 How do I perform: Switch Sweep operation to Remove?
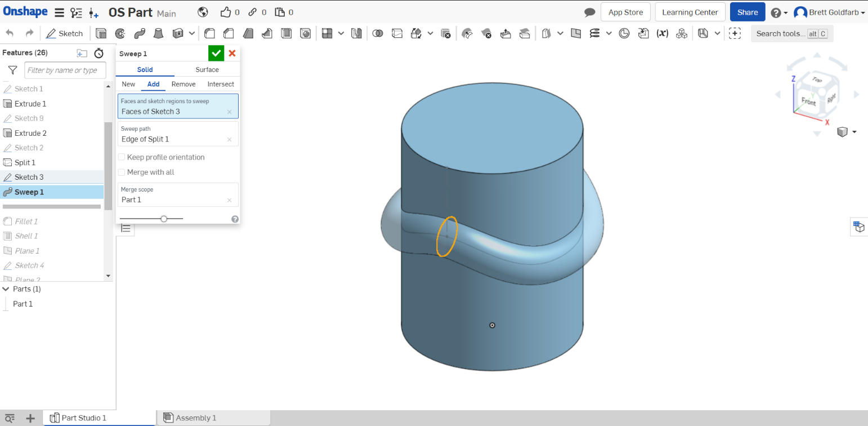(x=184, y=84)
